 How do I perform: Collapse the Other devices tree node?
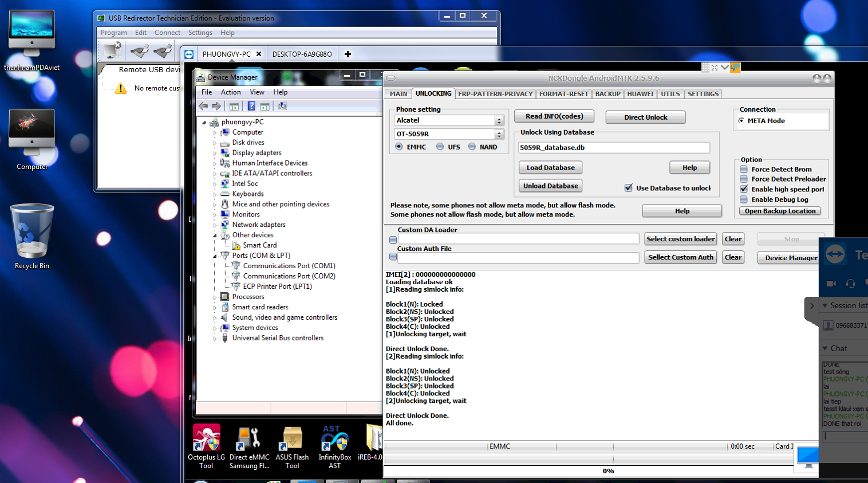(x=215, y=235)
